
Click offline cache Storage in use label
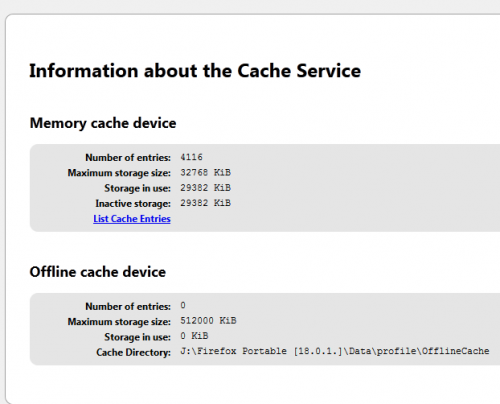pyautogui.click(x=137, y=337)
